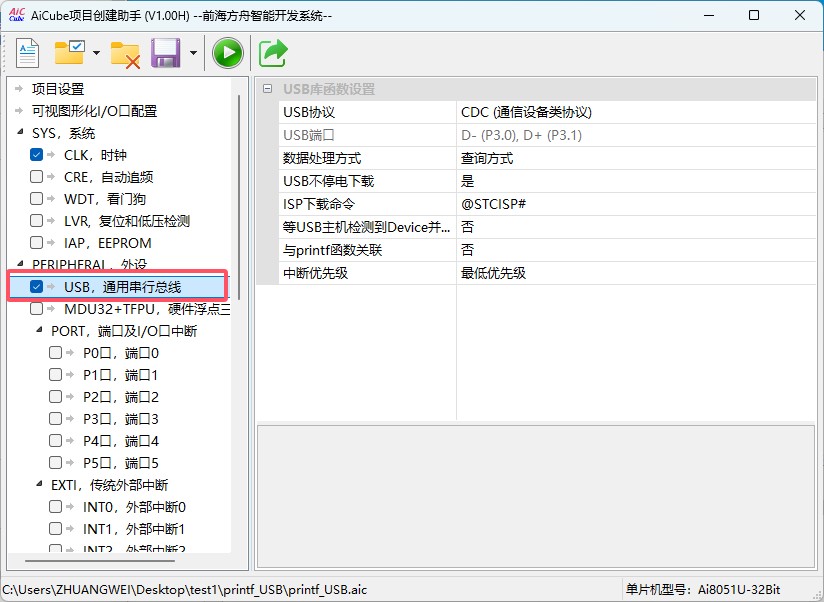Toggle the IAP EEPROM checkbox
Image resolution: width=824 pixels, height=602 pixels.
coord(36,243)
